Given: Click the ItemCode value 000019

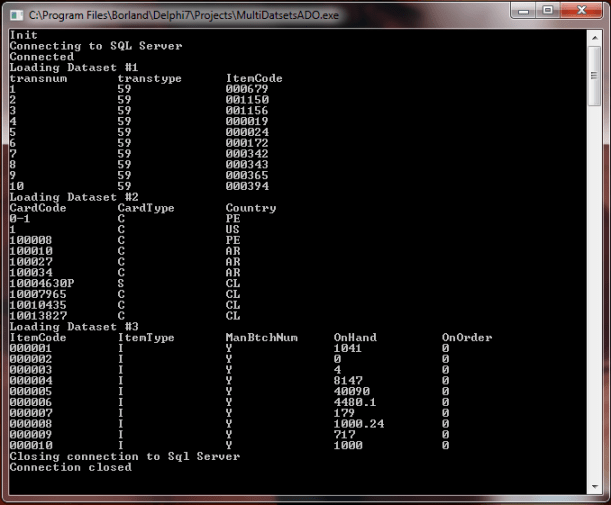Looking at the screenshot, I should coord(247,122).
